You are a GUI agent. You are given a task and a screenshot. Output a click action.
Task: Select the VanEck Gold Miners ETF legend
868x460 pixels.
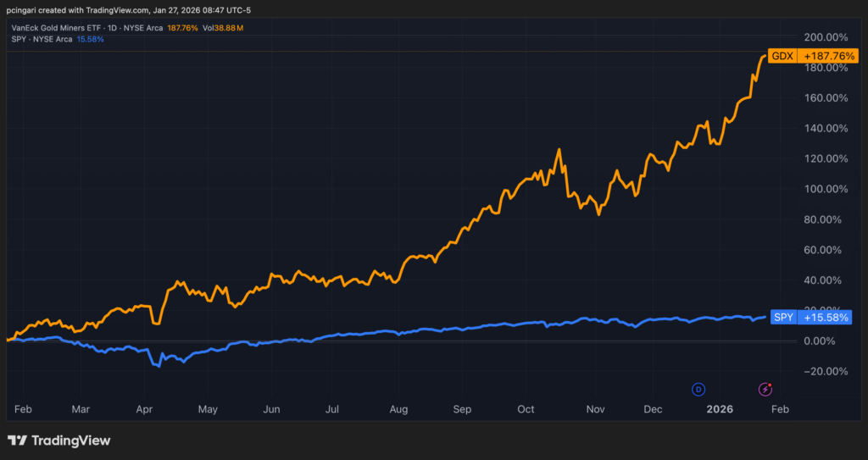click(x=75, y=27)
